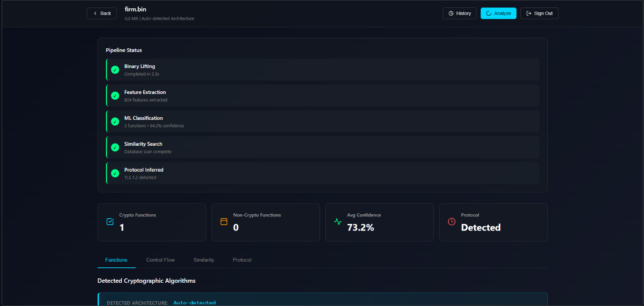The height and width of the screenshot is (306, 644).
Task: Click the Detected Cryptographic Algorithms heading
Action: coord(146,281)
